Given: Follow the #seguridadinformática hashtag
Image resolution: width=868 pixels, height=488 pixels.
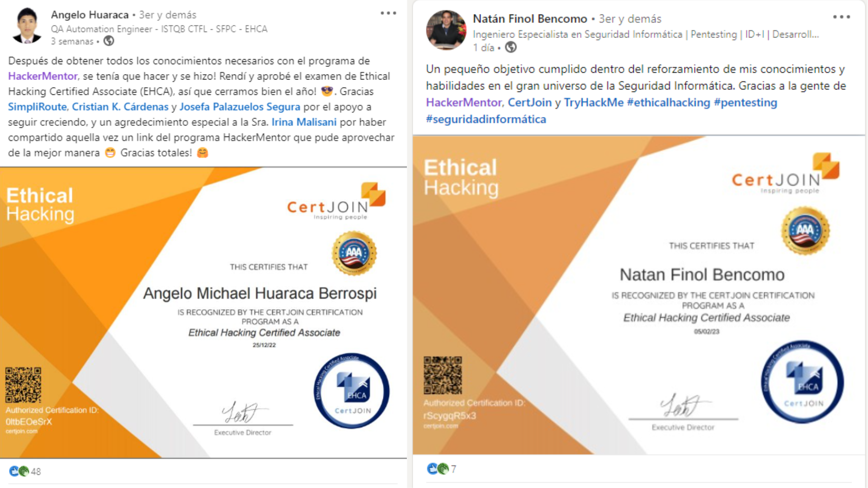Looking at the screenshot, I should (x=486, y=119).
